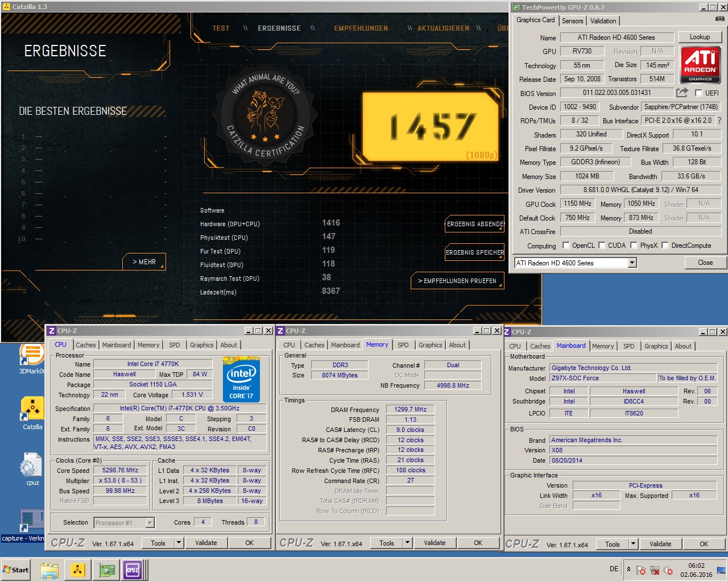This screenshot has width=728, height=582.
Task: Switch to Sensors tab in GPU-Z
Action: pos(572,20)
